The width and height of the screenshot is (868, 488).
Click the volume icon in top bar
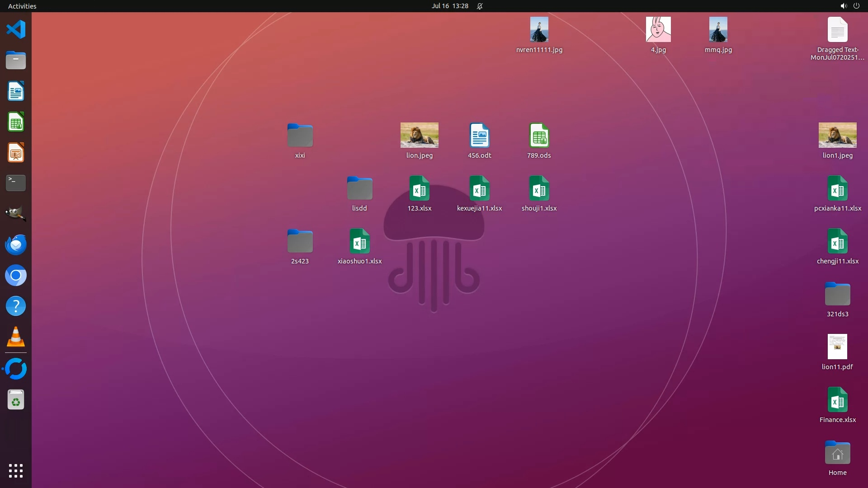coord(843,6)
